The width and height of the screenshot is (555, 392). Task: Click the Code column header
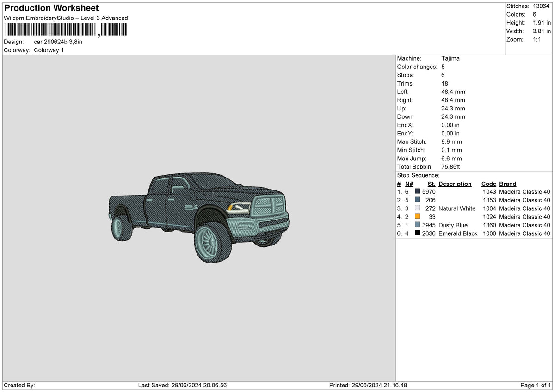pyautogui.click(x=488, y=184)
